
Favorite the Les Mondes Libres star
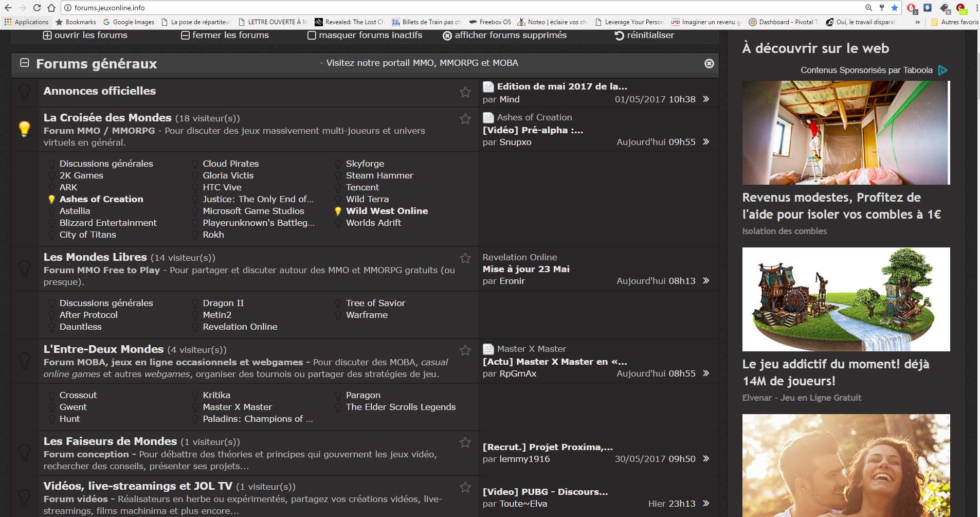[x=465, y=258]
